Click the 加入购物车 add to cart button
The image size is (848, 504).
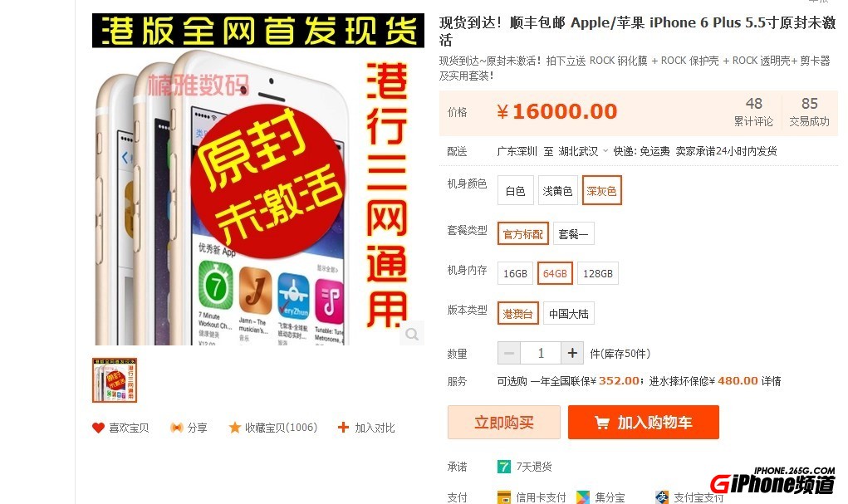[644, 423]
